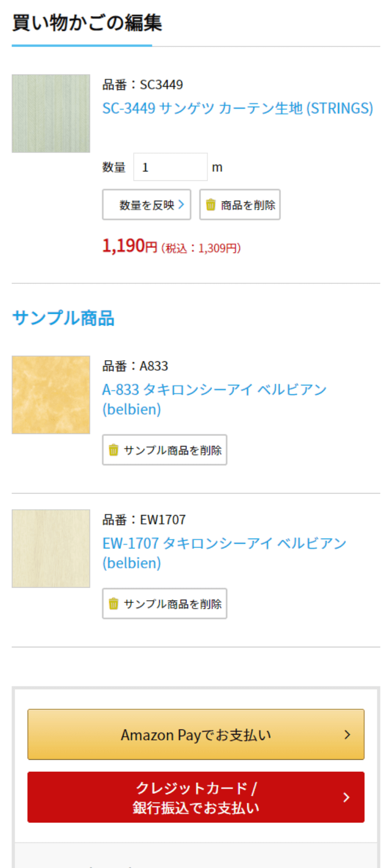Click inside the quantity input field
This screenshot has width=392, height=868.
point(170,166)
